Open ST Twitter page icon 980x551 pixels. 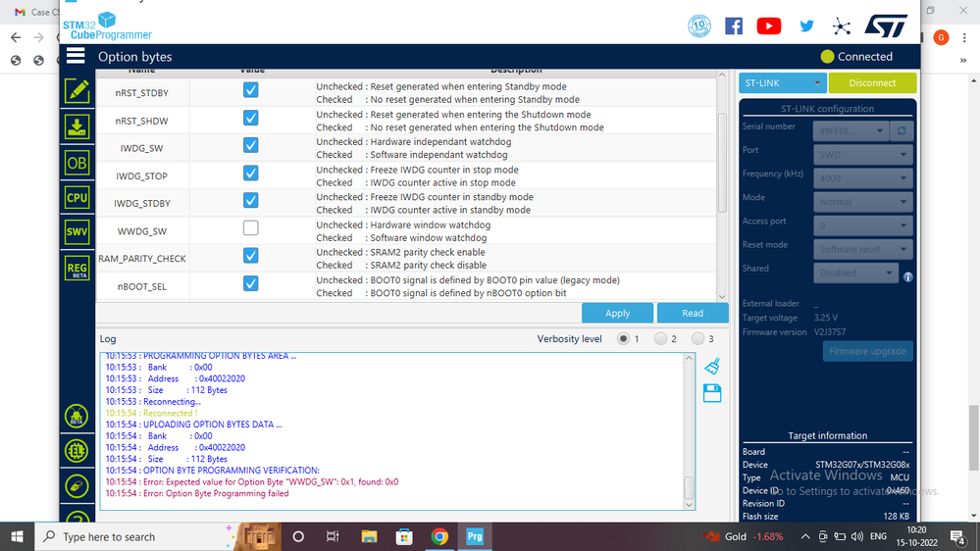click(x=807, y=26)
